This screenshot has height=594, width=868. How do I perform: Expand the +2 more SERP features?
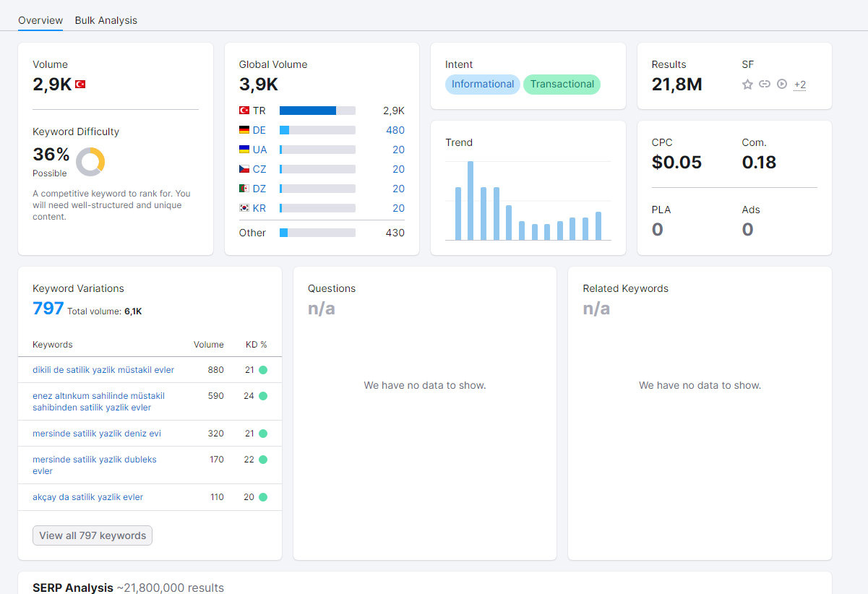(800, 85)
